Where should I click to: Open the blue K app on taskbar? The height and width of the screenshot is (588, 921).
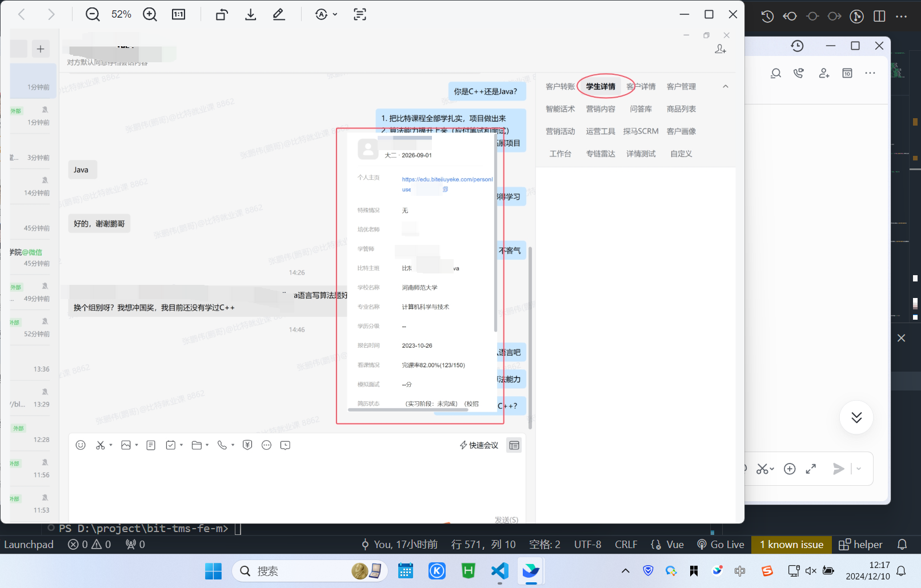point(437,571)
